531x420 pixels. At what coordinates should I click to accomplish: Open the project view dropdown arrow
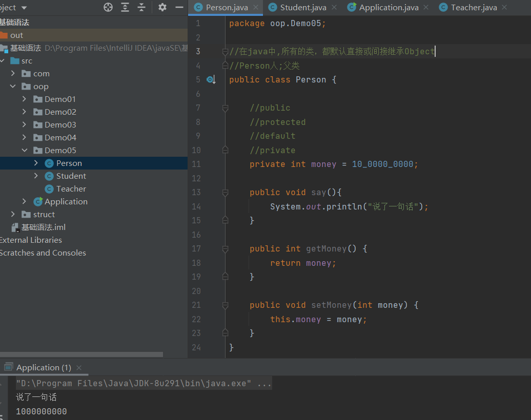tap(24, 8)
